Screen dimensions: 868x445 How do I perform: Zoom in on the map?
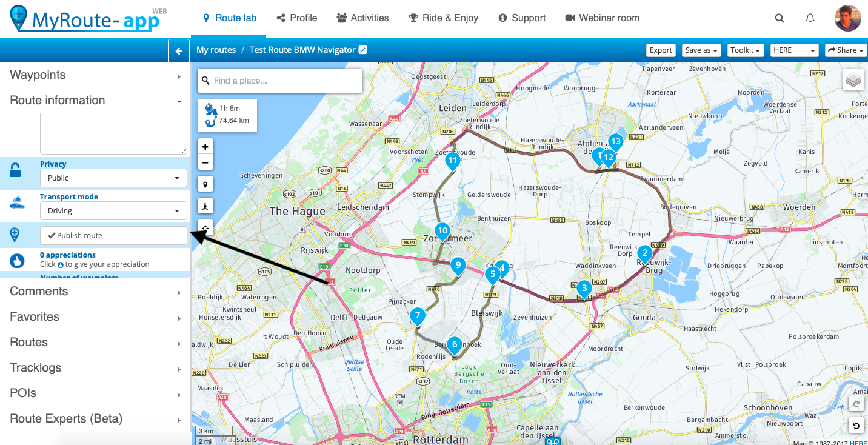(205, 147)
